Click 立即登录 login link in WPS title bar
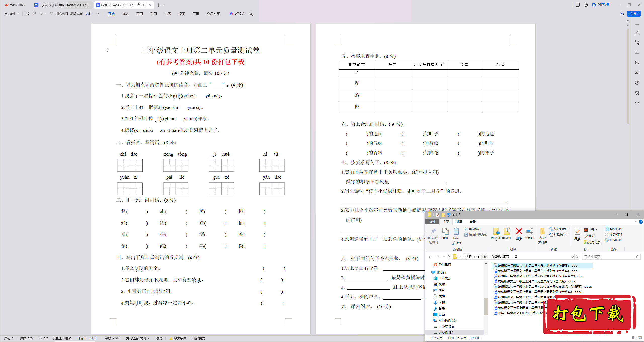The width and height of the screenshot is (644, 342). coord(601,5)
